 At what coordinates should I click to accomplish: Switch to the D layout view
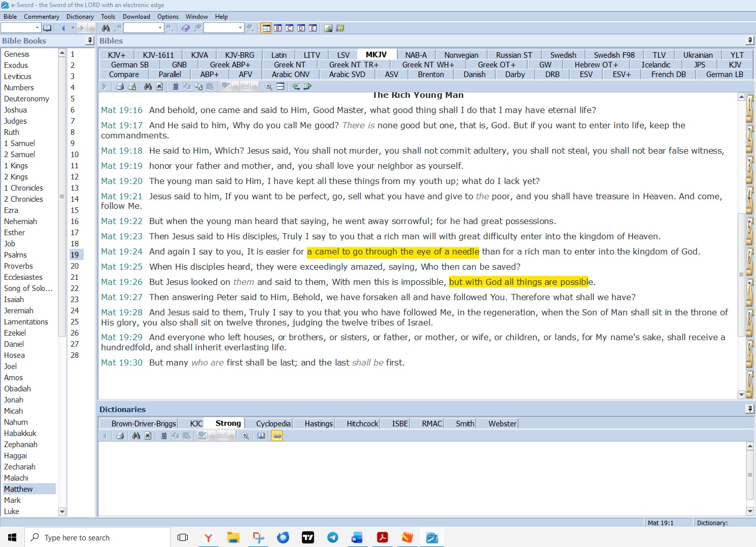[301, 28]
